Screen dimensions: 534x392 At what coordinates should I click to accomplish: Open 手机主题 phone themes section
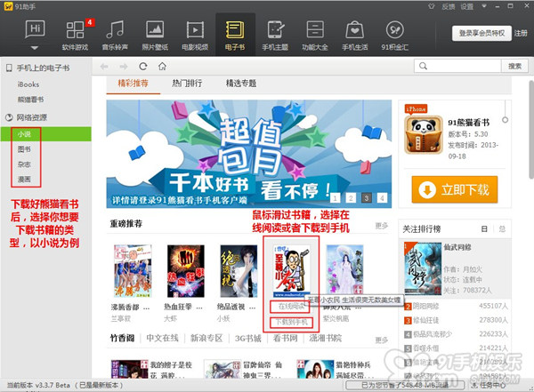[275, 35]
